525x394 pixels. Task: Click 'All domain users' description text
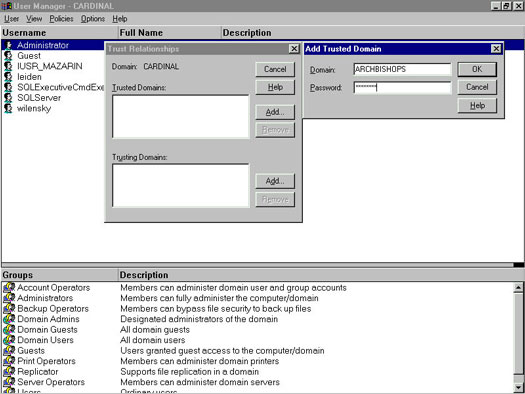click(x=153, y=340)
